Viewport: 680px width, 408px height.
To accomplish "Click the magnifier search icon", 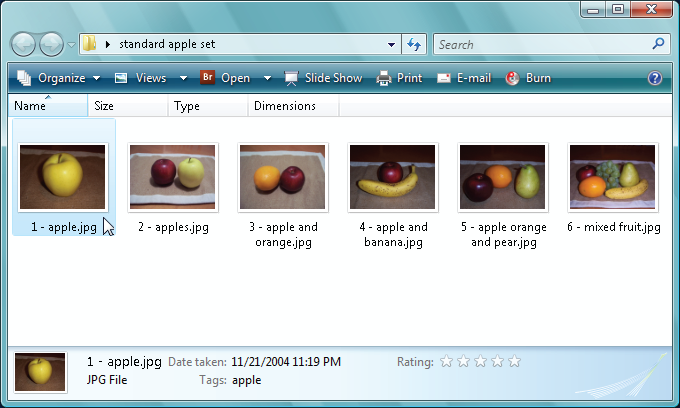I will pos(658,44).
